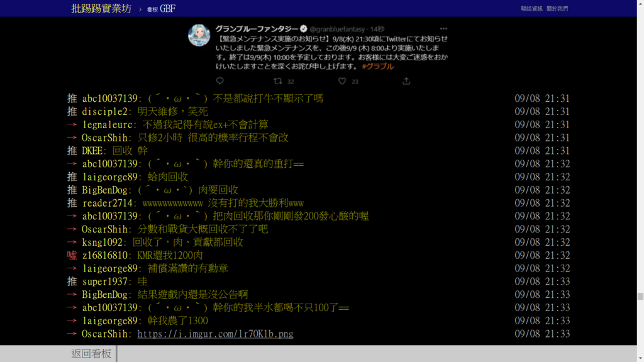
Task: Open 關於我們 in the top bar
Action: (557, 9)
